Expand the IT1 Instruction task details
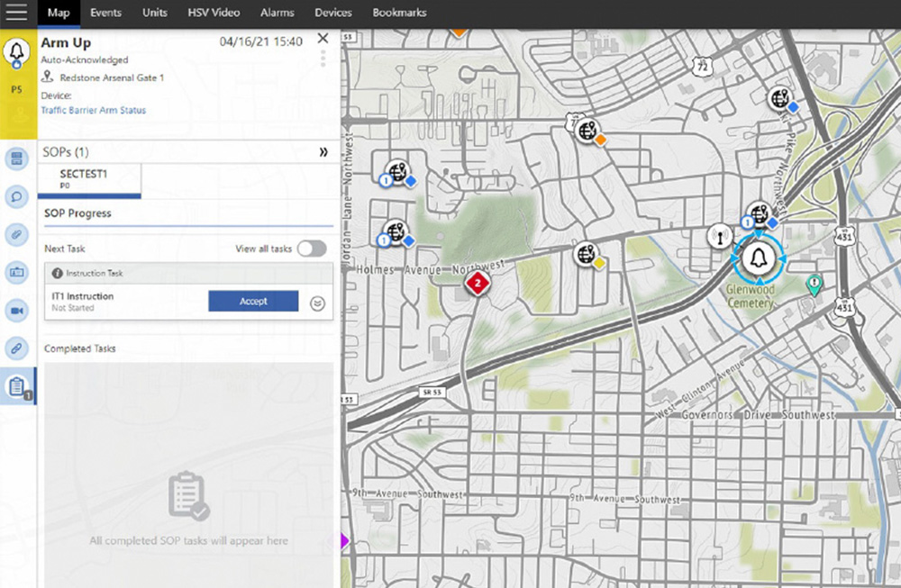 tap(316, 303)
